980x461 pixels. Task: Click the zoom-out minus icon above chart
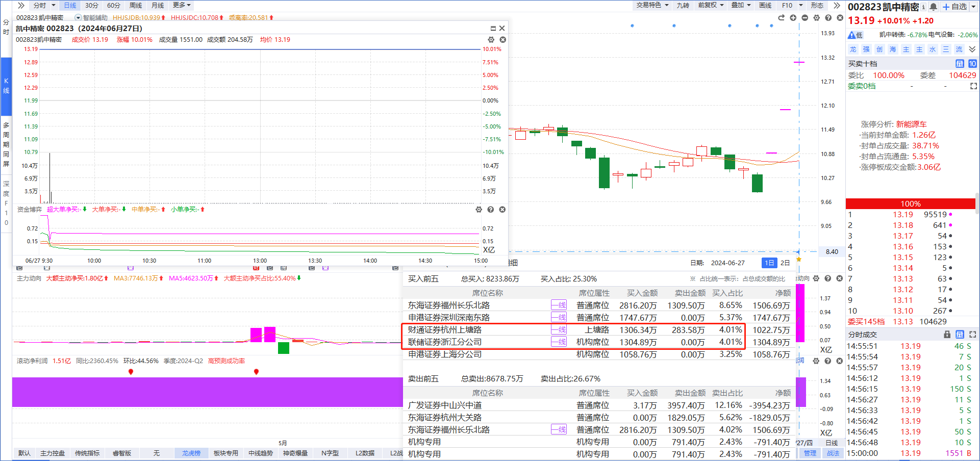(x=805, y=18)
